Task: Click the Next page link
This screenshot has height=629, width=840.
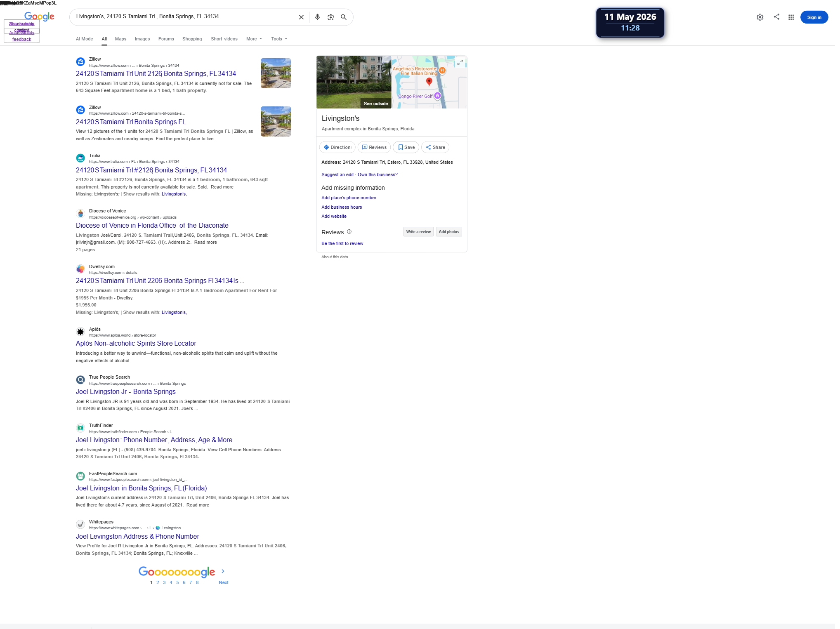Action: pyautogui.click(x=224, y=583)
